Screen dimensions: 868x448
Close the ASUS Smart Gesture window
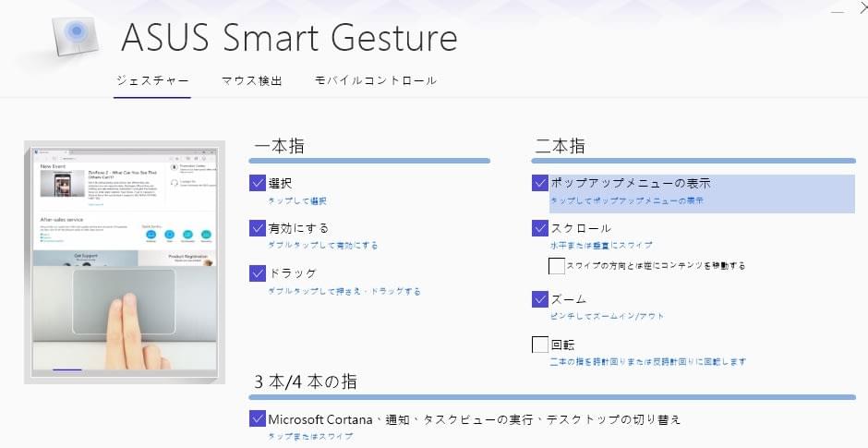pyautogui.click(x=862, y=7)
